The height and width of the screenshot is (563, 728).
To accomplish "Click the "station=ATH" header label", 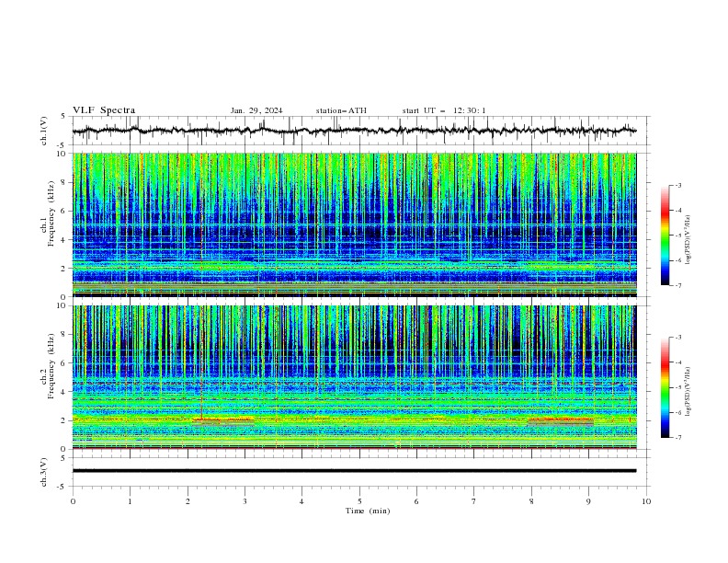I will tap(341, 110).
